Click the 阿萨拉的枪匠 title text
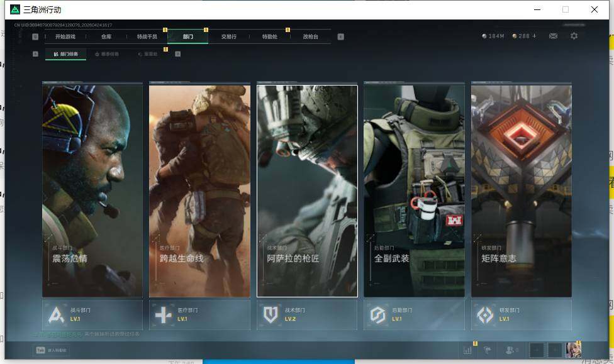Screen dimensions: 614x364 [x=293, y=258]
